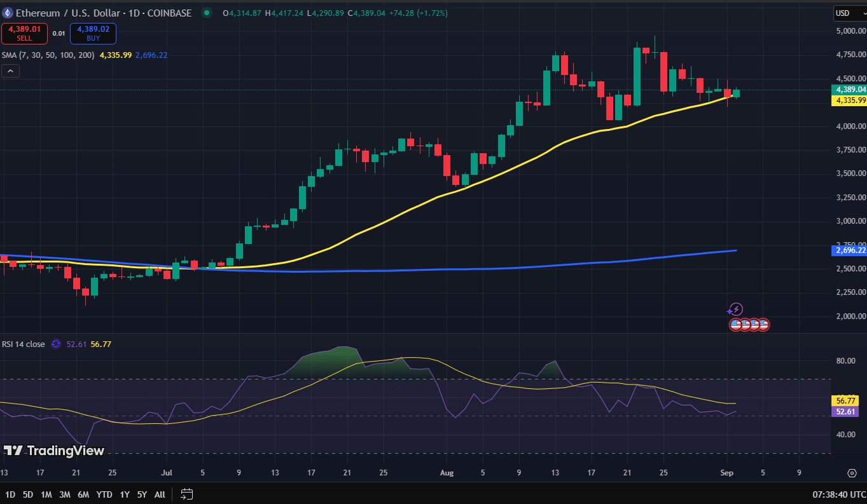Open chart scale settings gear icon
867x504 pixels.
852,473
